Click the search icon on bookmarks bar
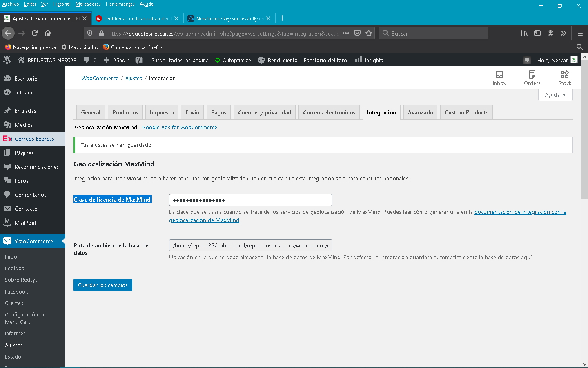The image size is (588, 368). (579, 47)
